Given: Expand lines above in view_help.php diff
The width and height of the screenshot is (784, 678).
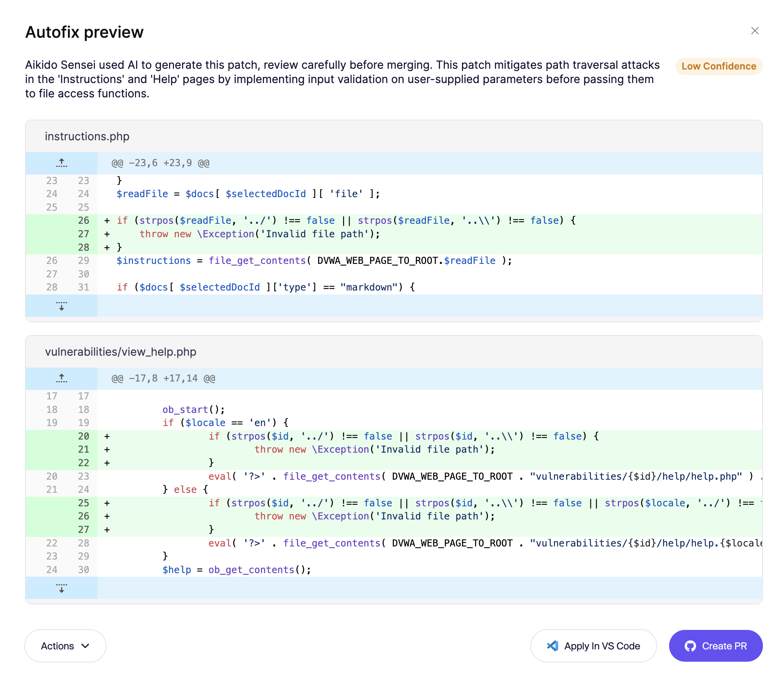Looking at the screenshot, I should [x=61, y=378].
